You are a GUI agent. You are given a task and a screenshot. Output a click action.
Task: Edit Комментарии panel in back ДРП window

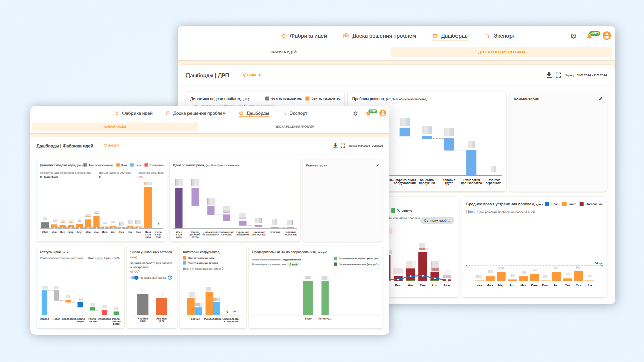tap(600, 99)
